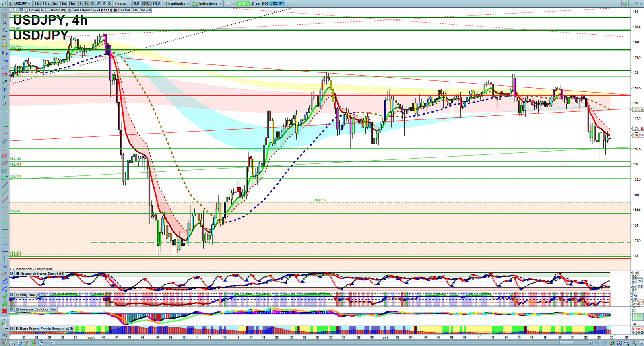The width and height of the screenshot is (644, 346).
Task: Select the magnifier zoom tool
Action: (5, 23)
